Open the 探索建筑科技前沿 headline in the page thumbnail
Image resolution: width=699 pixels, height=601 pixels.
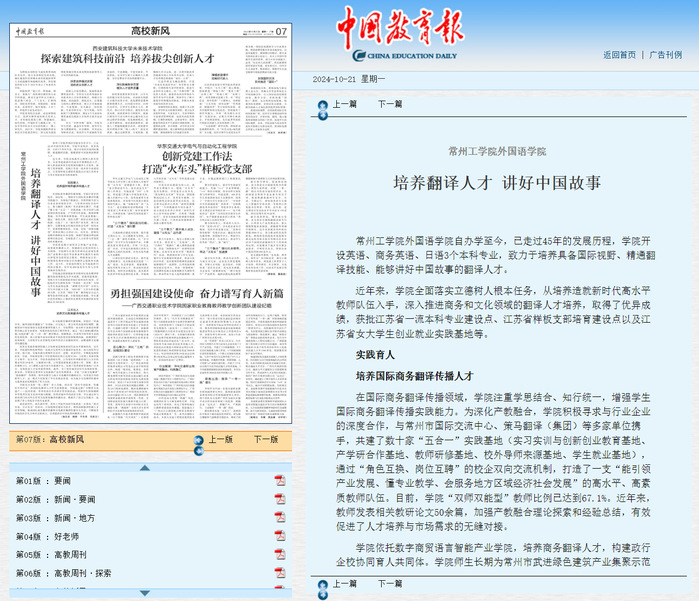point(127,58)
